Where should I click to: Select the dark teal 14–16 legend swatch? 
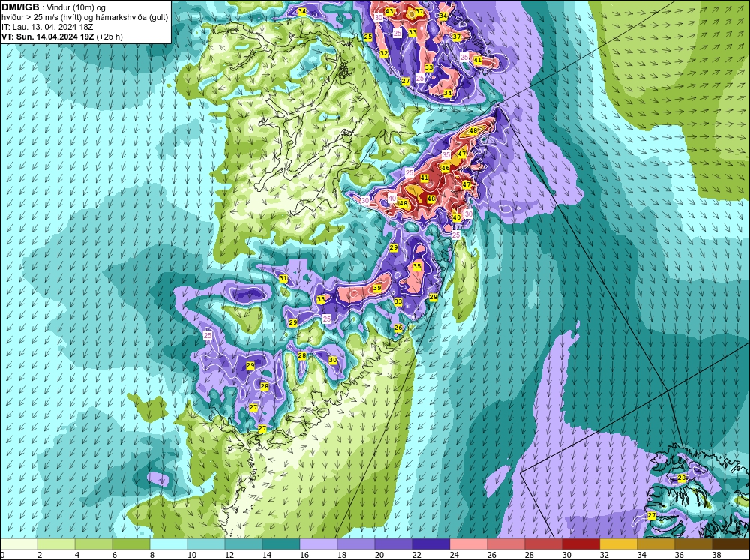pos(281,544)
